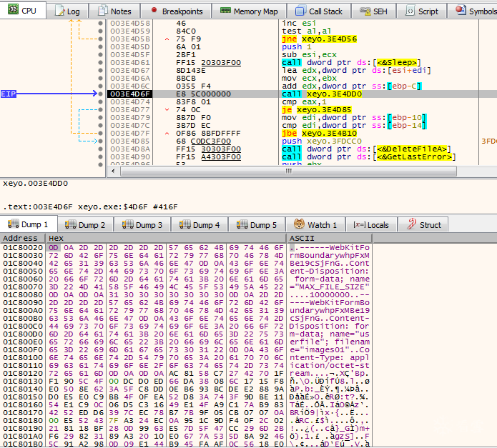Click the Watch 1 face icon
497x448 pixels.
299,224
